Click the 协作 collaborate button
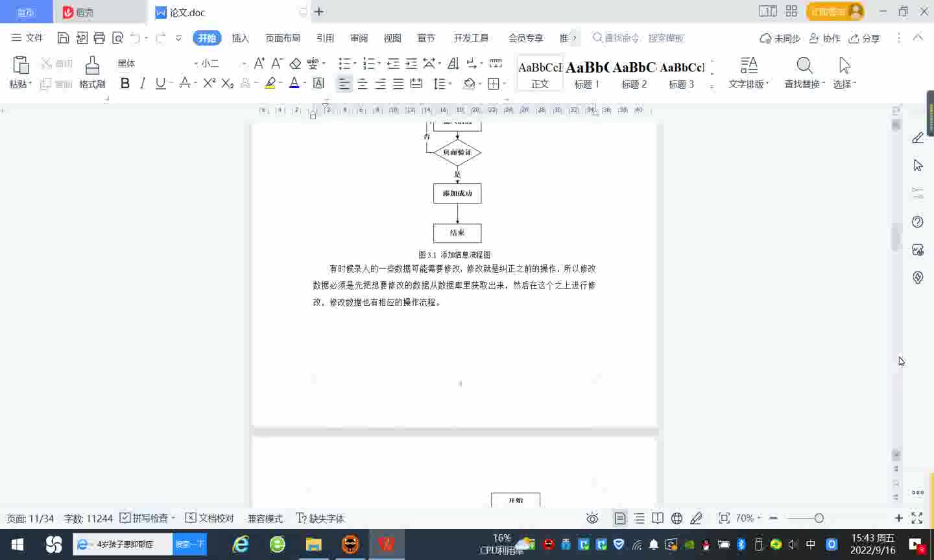 [x=824, y=38]
